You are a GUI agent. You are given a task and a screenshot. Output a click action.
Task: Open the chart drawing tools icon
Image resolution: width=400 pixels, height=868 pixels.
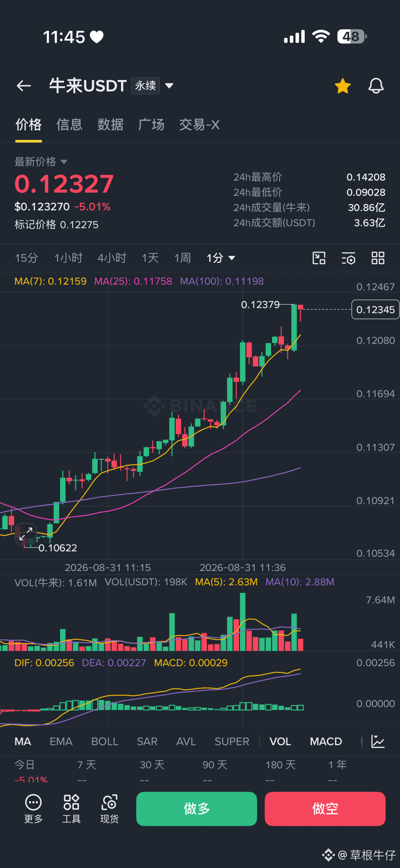[x=319, y=258]
